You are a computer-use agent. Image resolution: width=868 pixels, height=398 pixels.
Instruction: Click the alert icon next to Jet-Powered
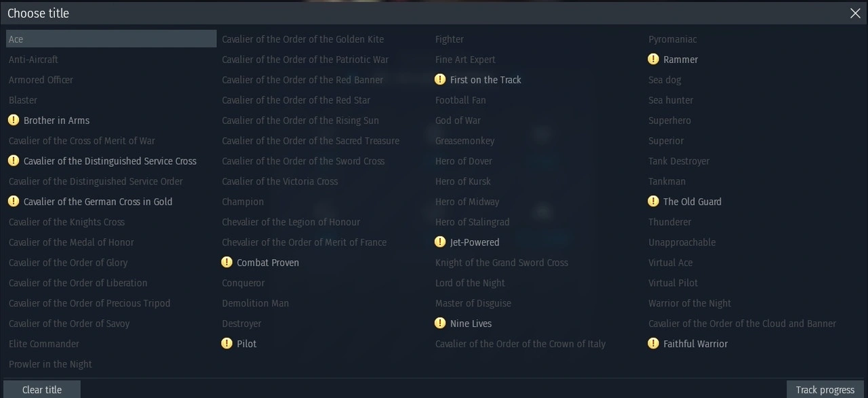coord(440,242)
